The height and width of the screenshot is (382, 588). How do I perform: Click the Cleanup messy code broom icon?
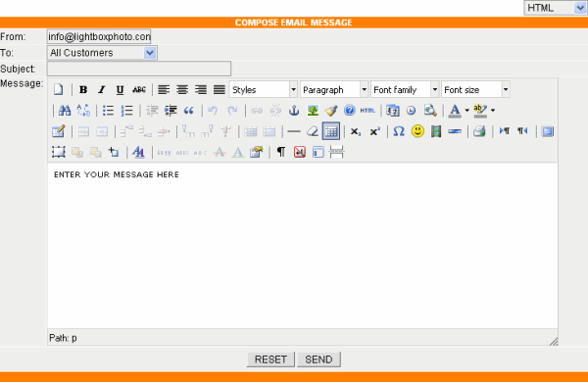point(331,111)
